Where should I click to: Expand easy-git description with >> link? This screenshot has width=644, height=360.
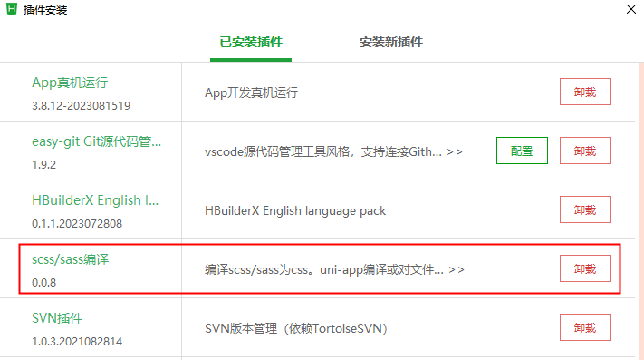tap(455, 152)
